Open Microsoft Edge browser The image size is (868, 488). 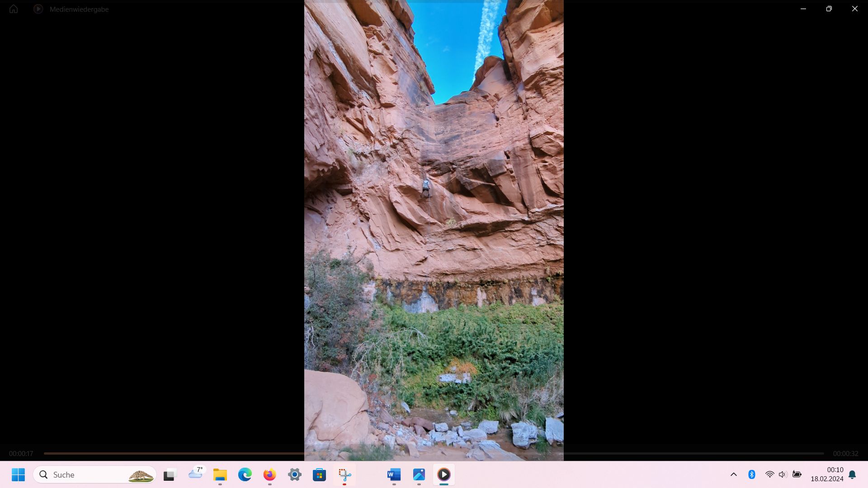tap(245, 474)
